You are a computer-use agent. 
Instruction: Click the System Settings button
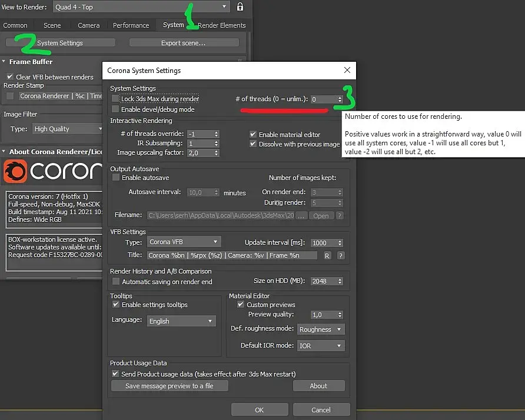(x=60, y=43)
